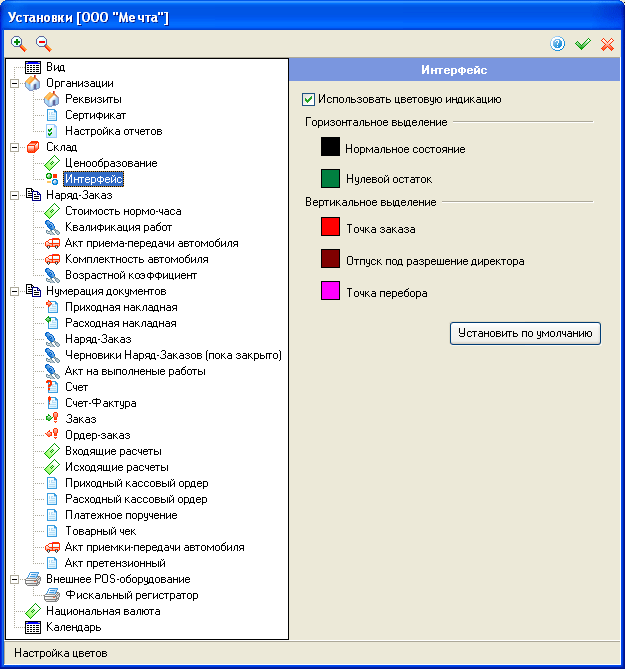The width and height of the screenshot is (625, 669).
Task: Select Ордер-заказ item
Action: tap(97, 435)
